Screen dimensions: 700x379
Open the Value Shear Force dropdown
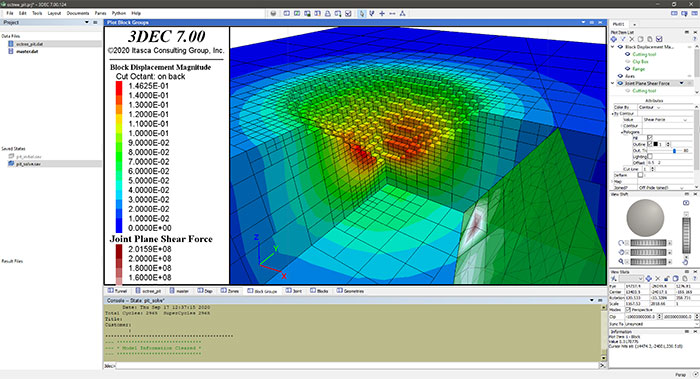pyautogui.click(x=665, y=120)
